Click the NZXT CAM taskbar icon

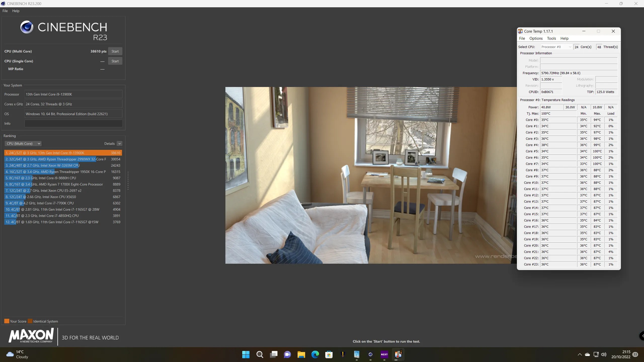(384, 354)
